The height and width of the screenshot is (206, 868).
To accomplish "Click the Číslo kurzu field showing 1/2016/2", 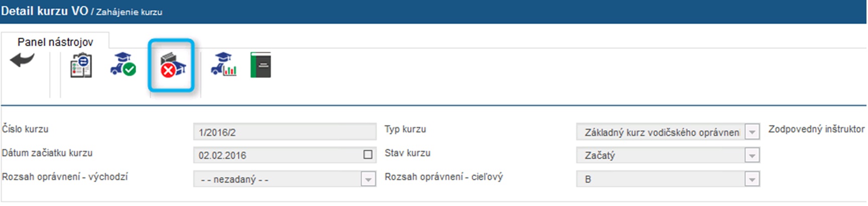I will (x=284, y=133).
